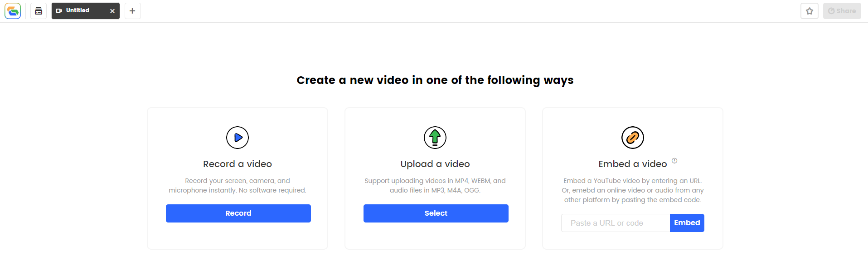Click the Record a video heading

pos(238,164)
